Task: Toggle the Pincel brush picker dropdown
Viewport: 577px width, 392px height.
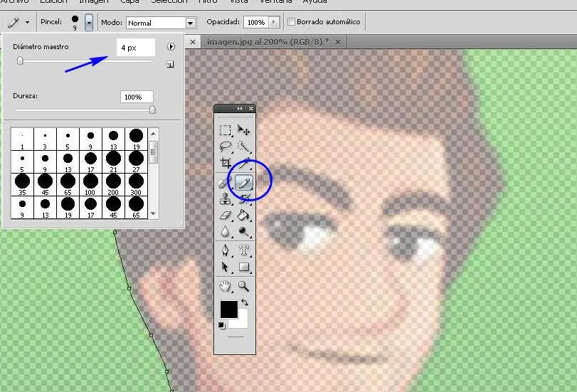Action: coord(89,23)
